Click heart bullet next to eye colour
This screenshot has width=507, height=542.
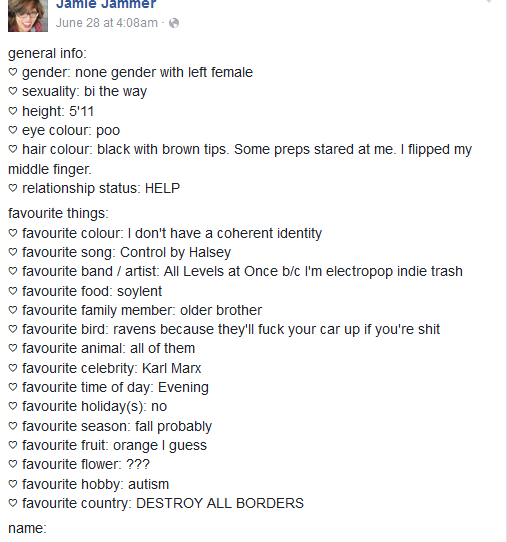pos(13,130)
